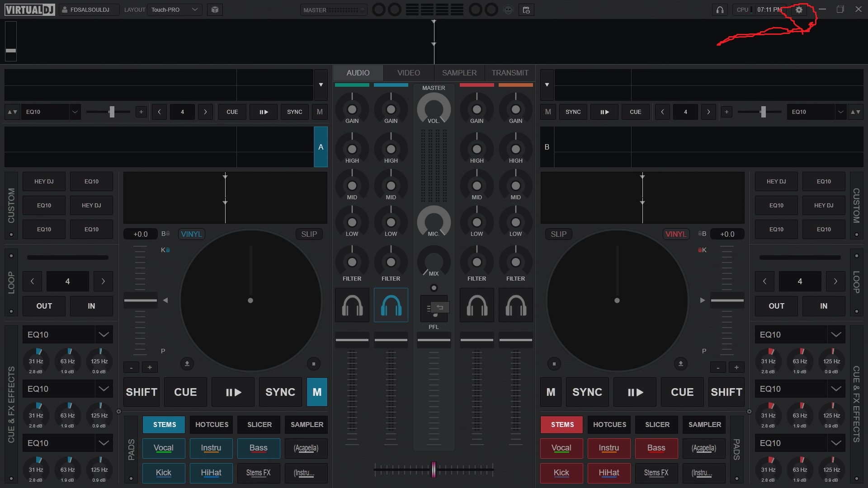Toggle headphone PFL on first mixer channel
The width and height of the screenshot is (868, 488).
352,305
